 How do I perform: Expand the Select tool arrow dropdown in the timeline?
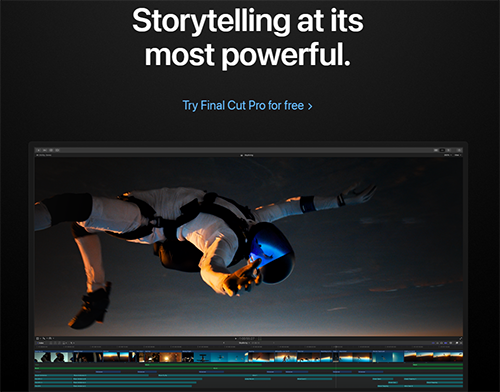pyautogui.click(x=72, y=343)
